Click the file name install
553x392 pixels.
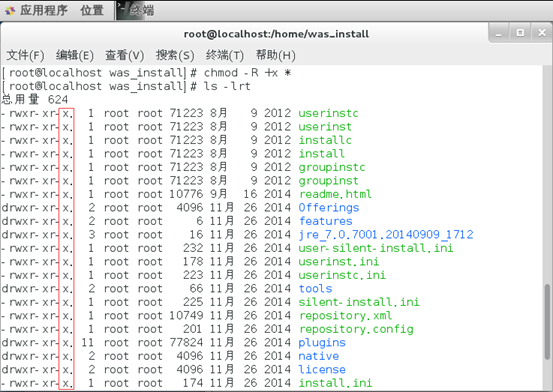(321, 153)
